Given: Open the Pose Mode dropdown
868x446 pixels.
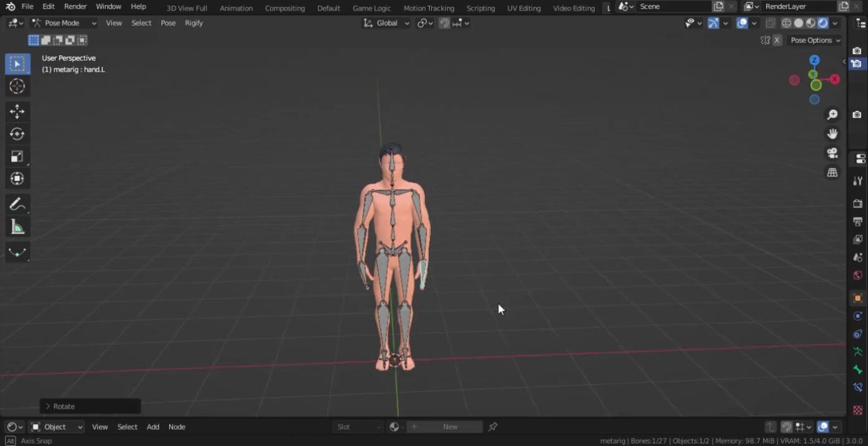Looking at the screenshot, I should (x=64, y=23).
